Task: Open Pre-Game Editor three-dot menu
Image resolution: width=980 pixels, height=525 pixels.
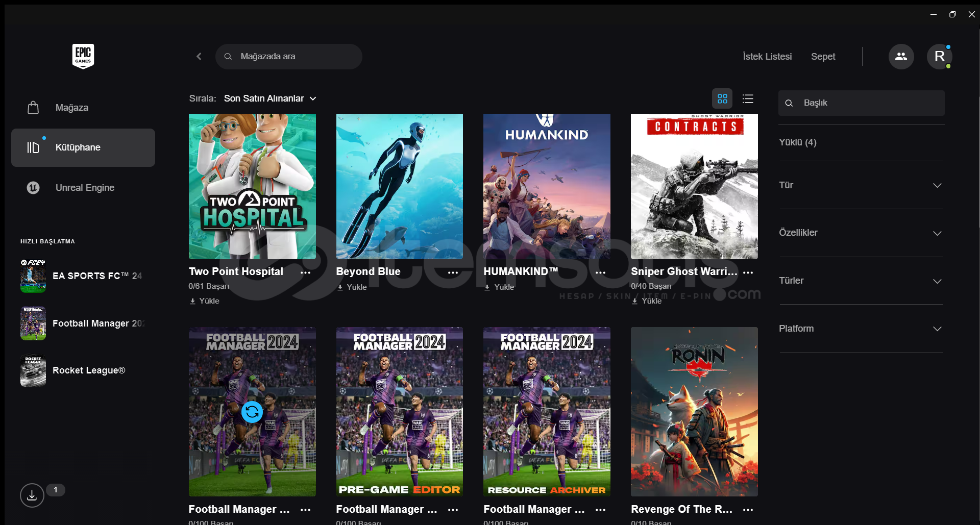Action: (x=453, y=510)
